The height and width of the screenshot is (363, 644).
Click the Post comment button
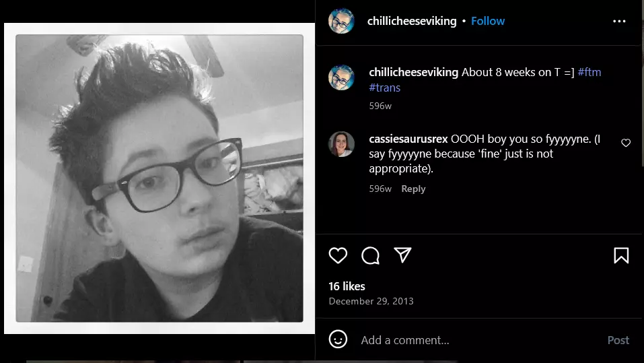click(618, 340)
